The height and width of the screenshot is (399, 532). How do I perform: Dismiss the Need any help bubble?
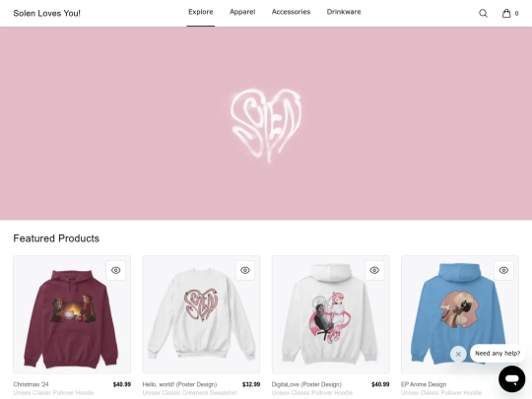pyautogui.click(x=458, y=354)
